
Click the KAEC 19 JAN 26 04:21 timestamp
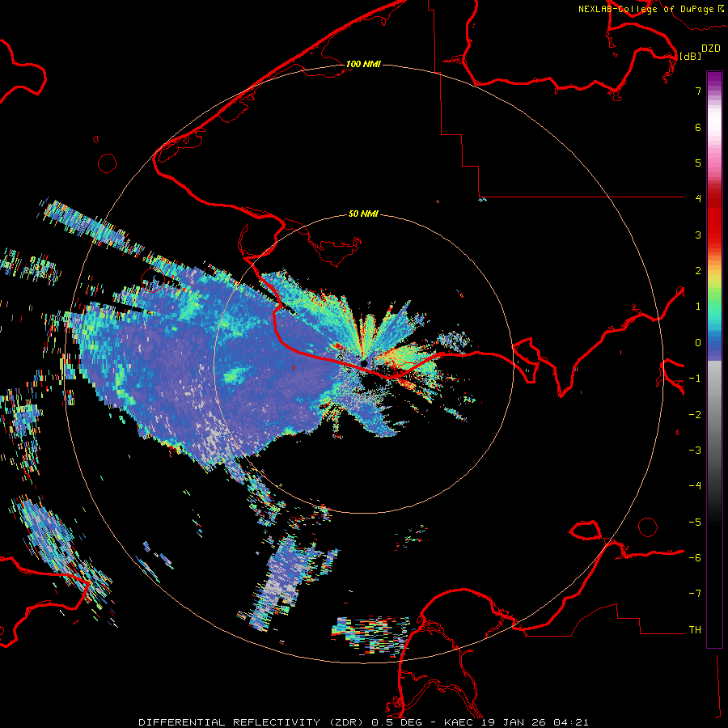516,722
